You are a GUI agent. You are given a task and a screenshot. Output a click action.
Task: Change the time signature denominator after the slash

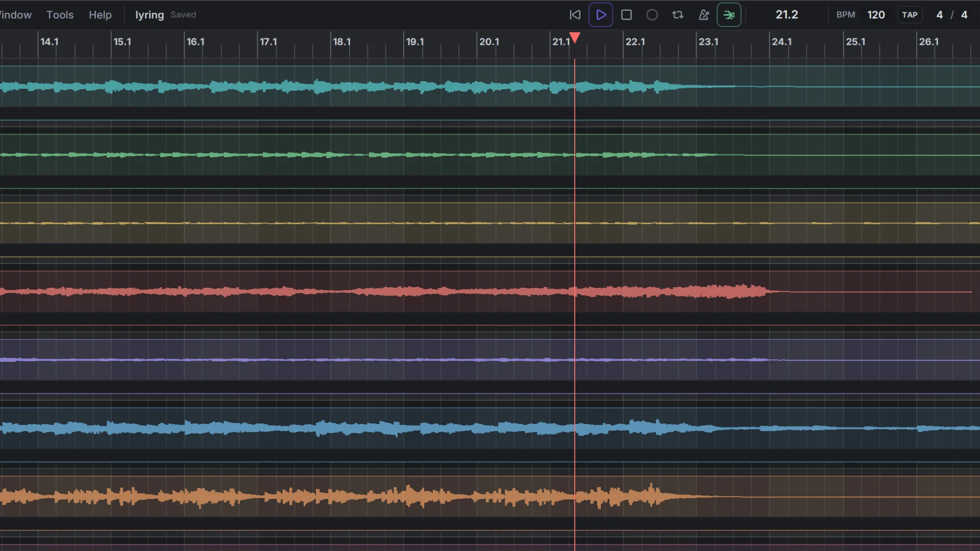click(964, 15)
